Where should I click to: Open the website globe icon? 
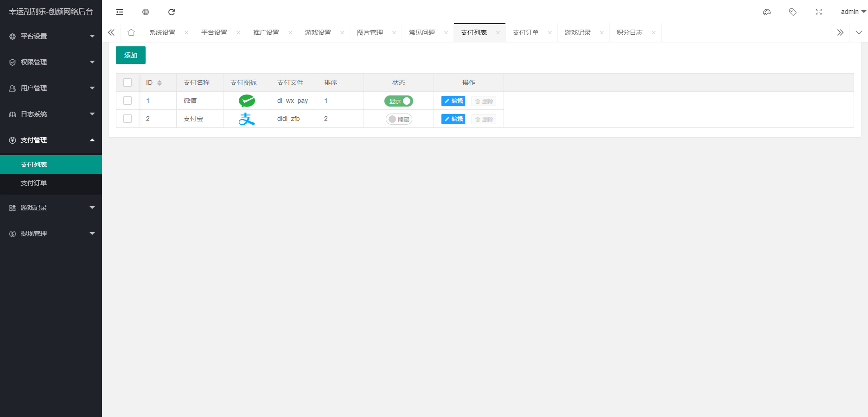pos(146,12)
